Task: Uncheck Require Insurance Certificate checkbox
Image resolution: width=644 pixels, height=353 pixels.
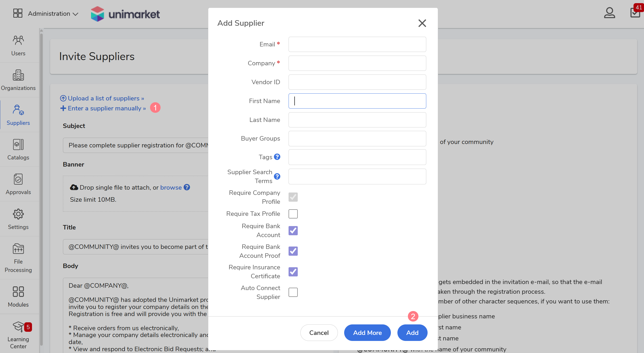Action: pyautogui.click(x=293, y=272)
